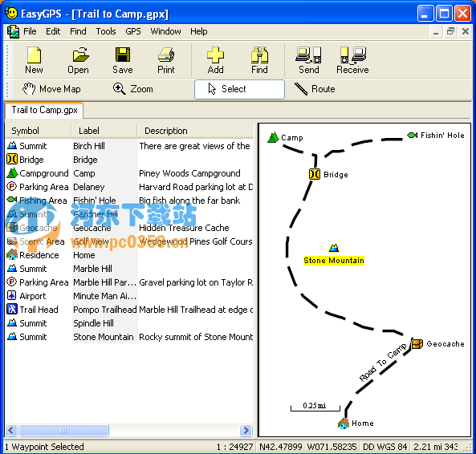Select the Marble Hill Par... row label
476x454 pixels.
pyautogui.click(x=104, y=282)
